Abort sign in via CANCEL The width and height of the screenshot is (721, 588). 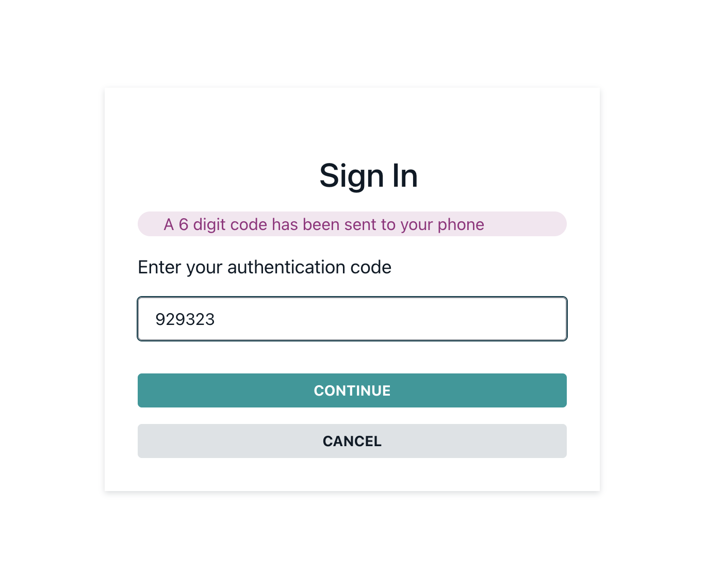click(x=352, y=441)
